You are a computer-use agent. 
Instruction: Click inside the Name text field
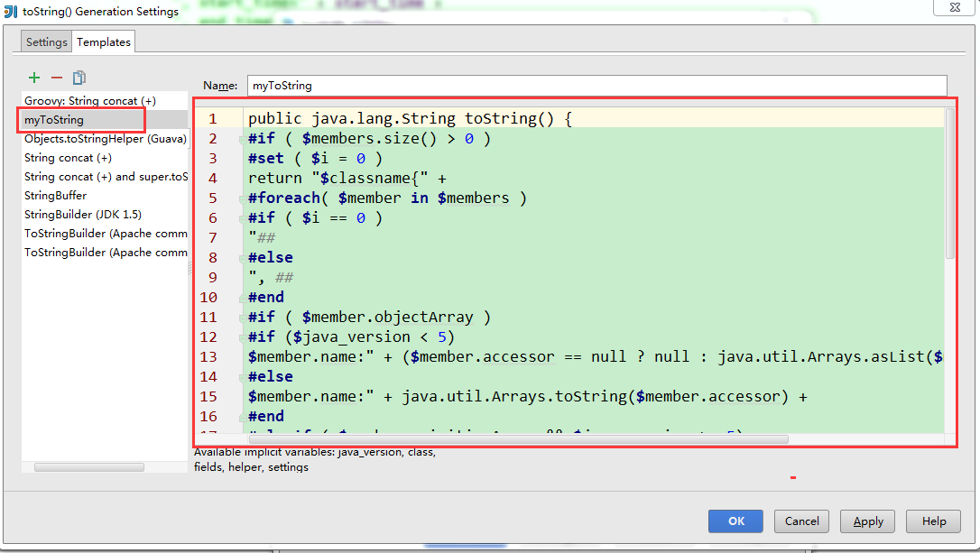(x=596, y=86)
